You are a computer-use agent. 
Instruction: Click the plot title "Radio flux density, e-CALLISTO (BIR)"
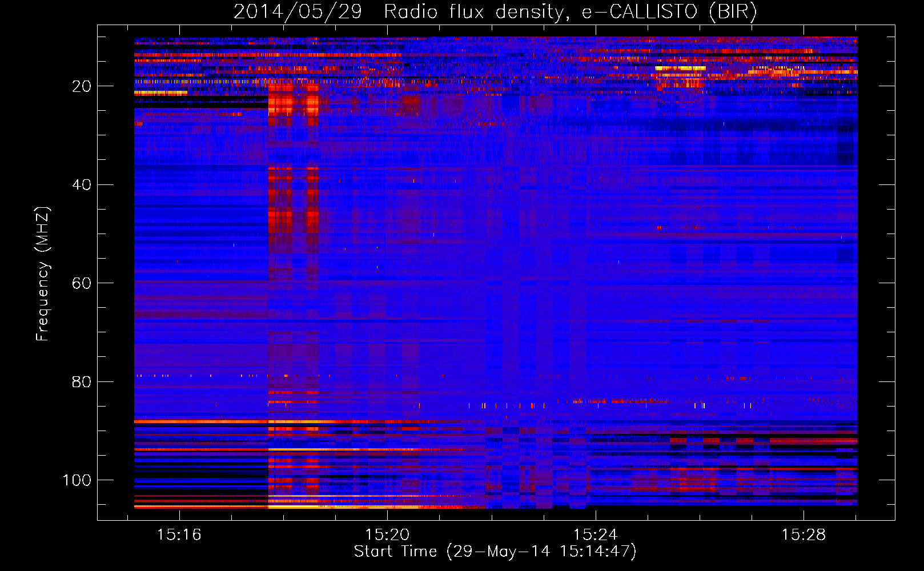click(571, 12)
